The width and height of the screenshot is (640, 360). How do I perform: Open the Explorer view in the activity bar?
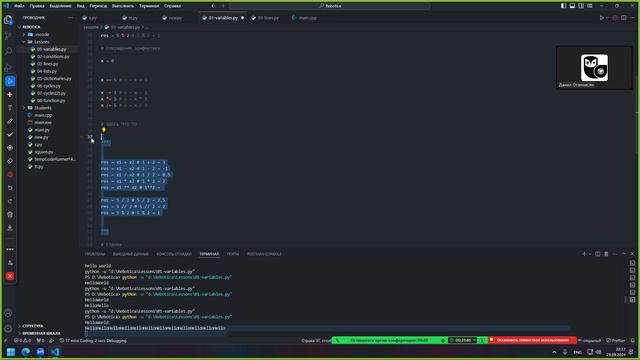(8, 19)
